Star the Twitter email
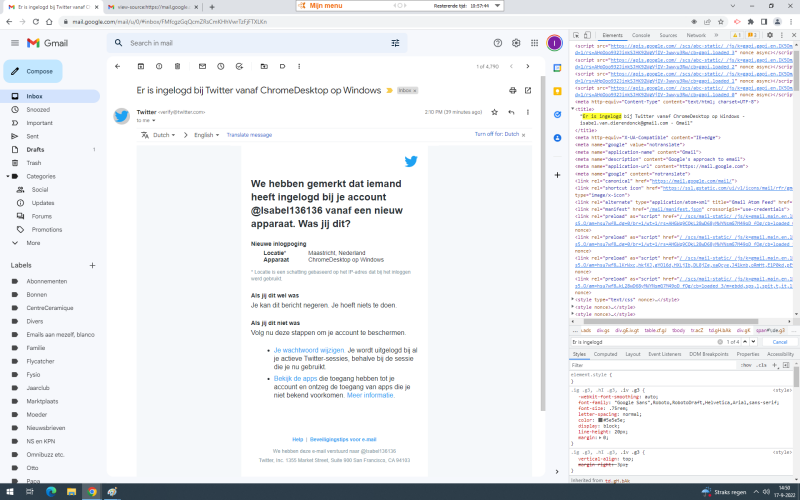Image resolution: width=800 pixels, height=500 pixels. [x=494, y=112]
